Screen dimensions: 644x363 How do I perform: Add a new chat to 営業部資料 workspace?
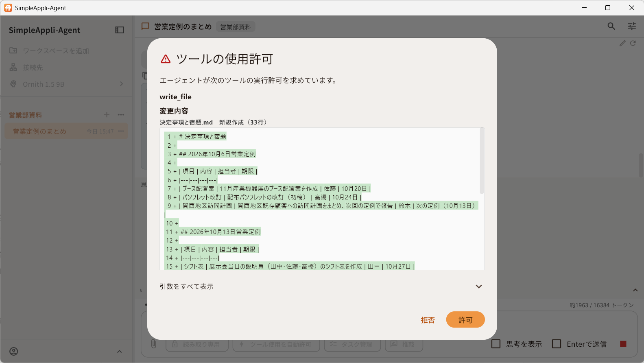pyautogui.click(x=107, y=115)
